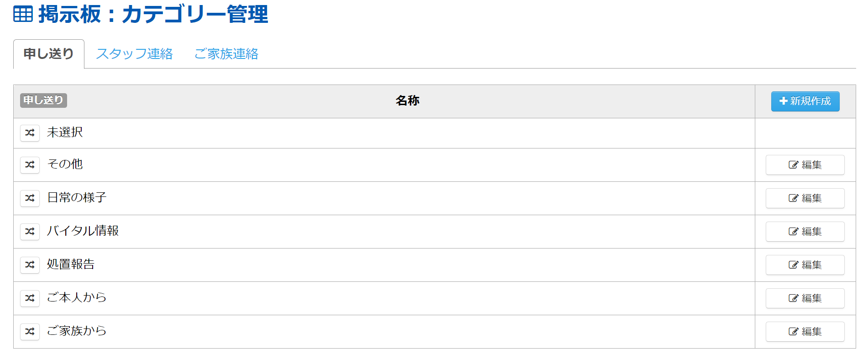Click the shuffle icon next to ご本人から
This screenshot has height=360, width=868.
tap(30, 298)
